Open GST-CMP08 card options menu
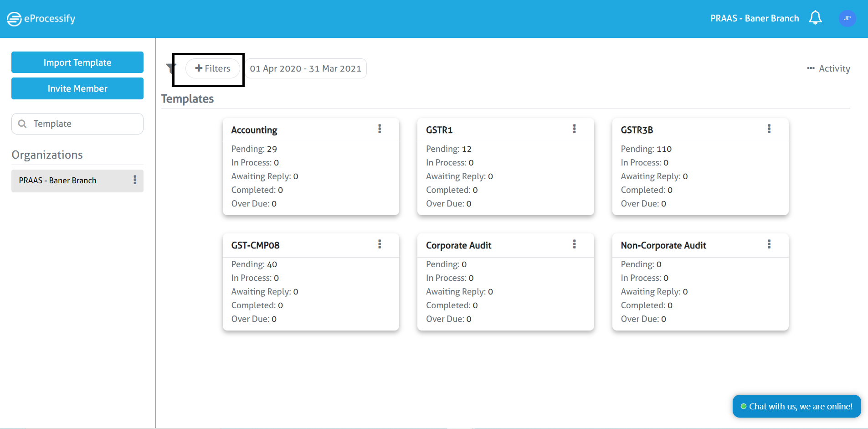This screenshot has width=868, height=429. (380, 244)
